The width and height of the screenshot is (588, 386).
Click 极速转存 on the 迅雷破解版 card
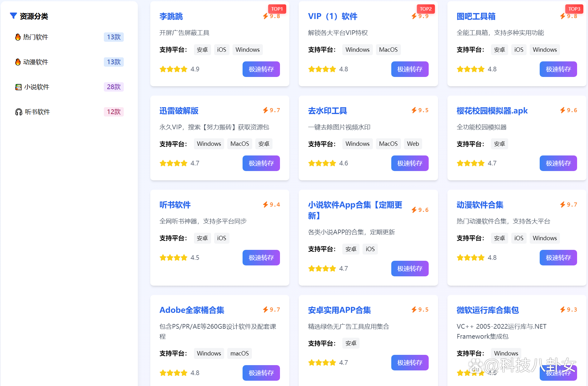(261, 163)
